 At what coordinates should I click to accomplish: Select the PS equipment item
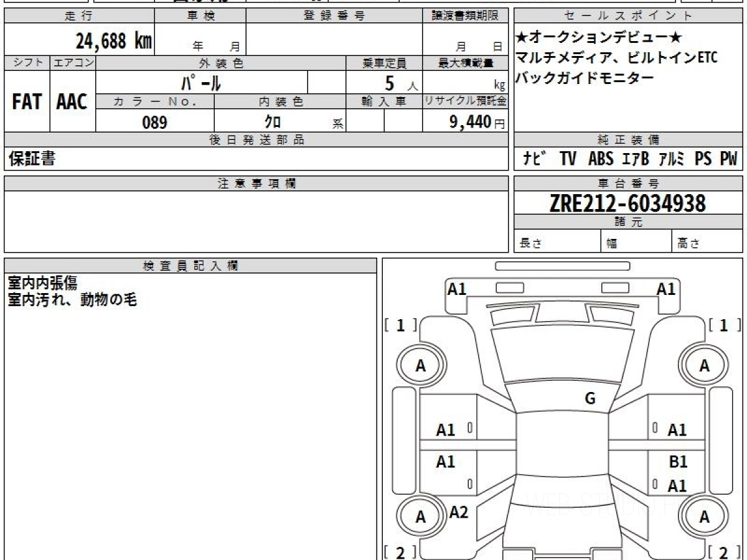coord(703,159)
